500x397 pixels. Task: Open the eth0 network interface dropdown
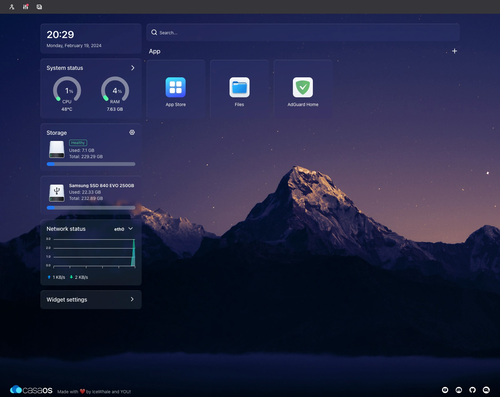(124, 229)
